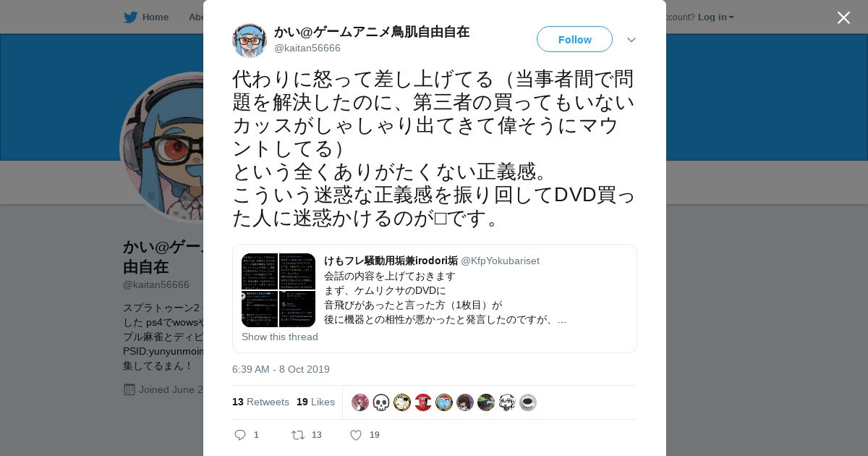Open the @kaitan56666 handle in tweet header
Viewport: 868px width, 456px height.
pyautogui.click(x=307, y=48)
